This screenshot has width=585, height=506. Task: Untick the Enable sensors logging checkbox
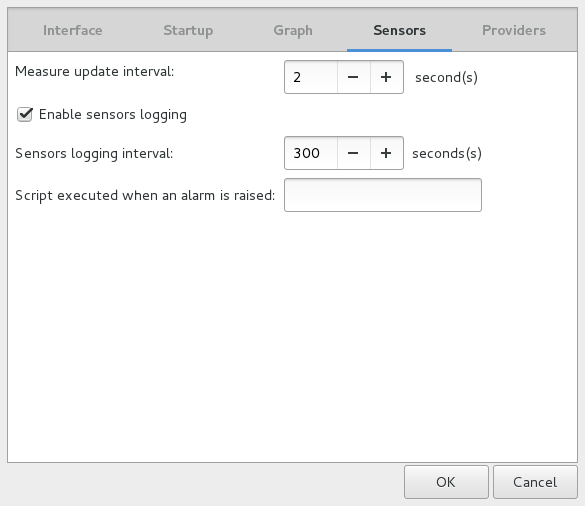pos(25,114)
